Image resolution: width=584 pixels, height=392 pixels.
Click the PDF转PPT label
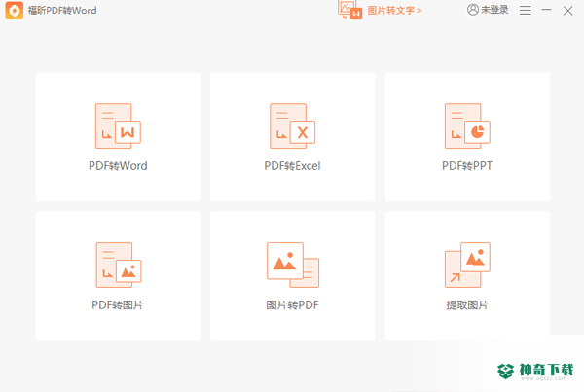click(x=467, y=166)
